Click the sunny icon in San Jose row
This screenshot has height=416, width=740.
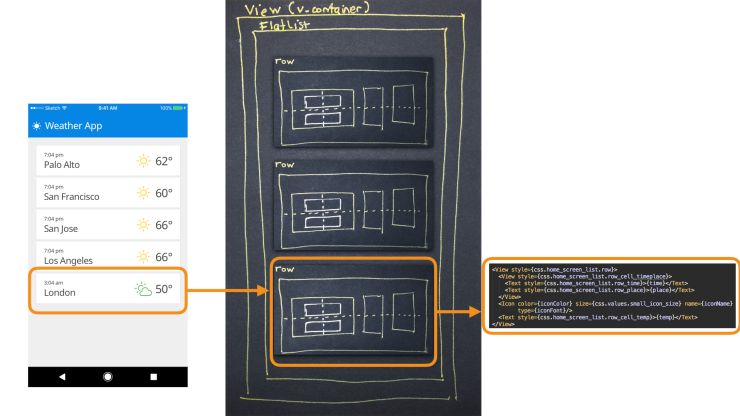point(143,225)
